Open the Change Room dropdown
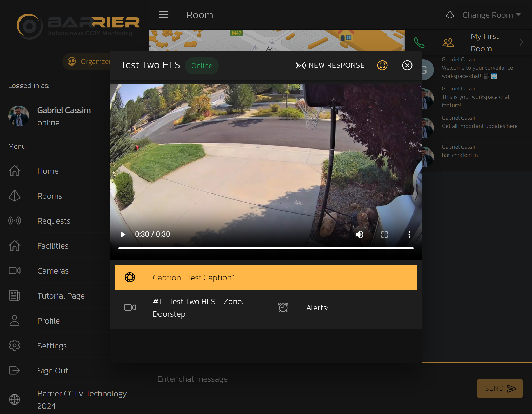Image resolution: width=532 pixels, height=414 pixels. click(x=487, y=15)
